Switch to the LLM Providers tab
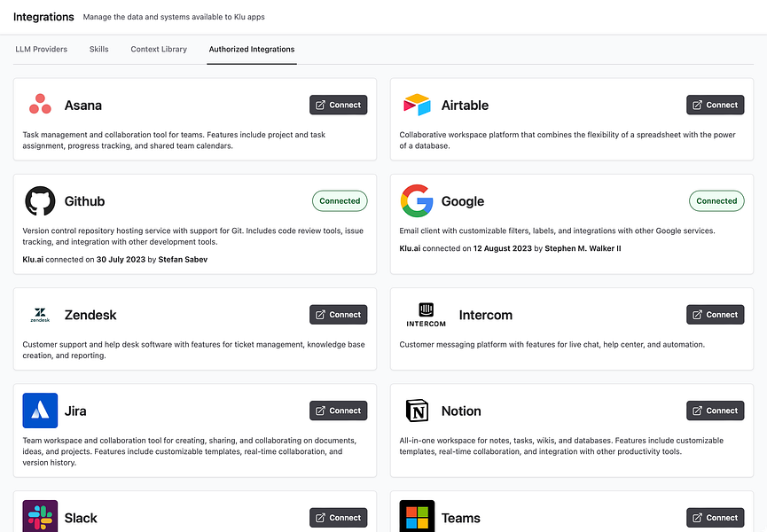The height and width of the screenshot is (532, 767). [41, 49]
